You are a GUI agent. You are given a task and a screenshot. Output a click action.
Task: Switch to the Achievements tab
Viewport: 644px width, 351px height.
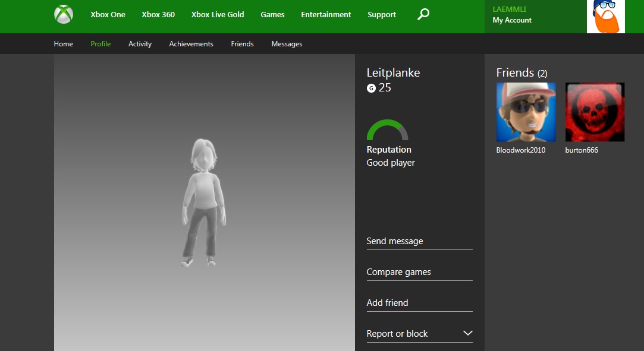tap(191, 44)
